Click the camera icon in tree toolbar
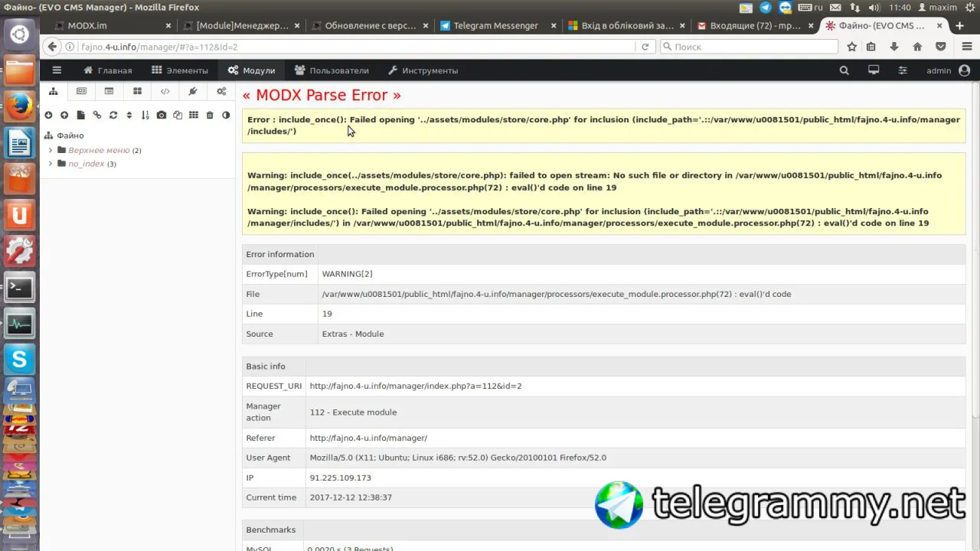980x551 pixels. 162,116
